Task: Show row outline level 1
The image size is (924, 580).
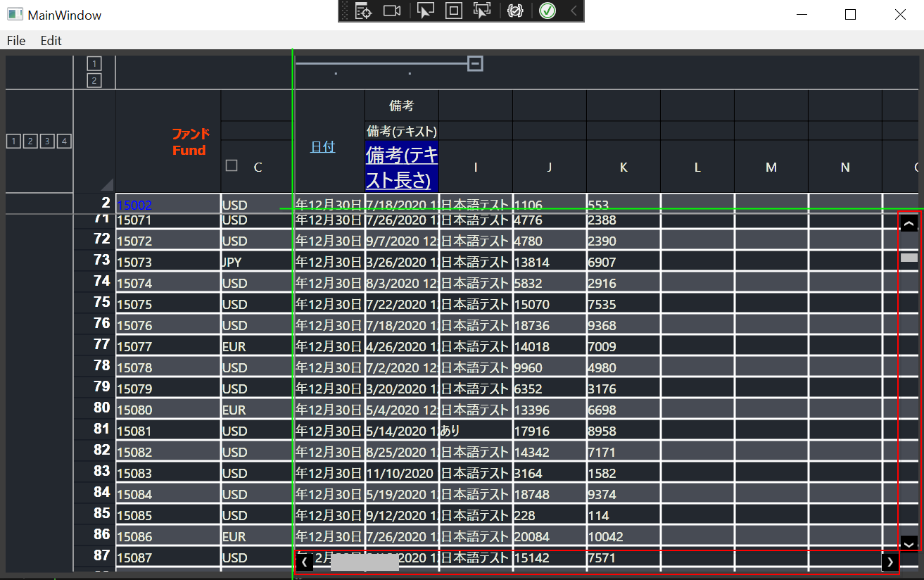Action: (13, 141)
